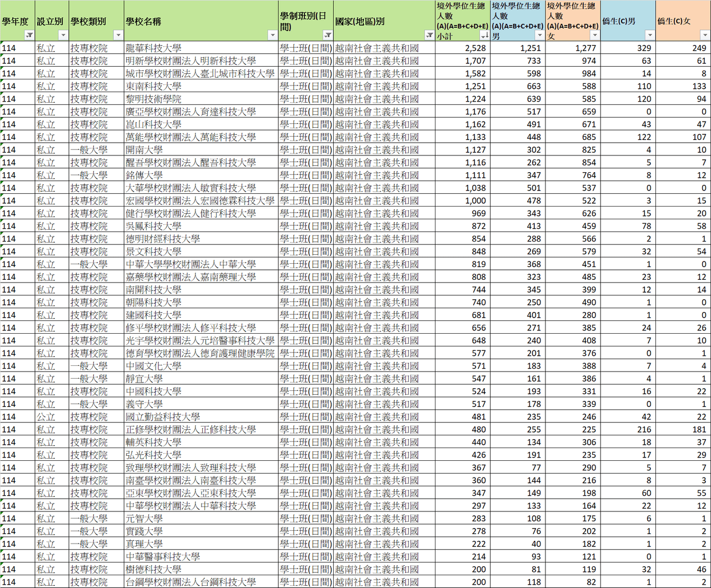
Task: Open the 僑生(C)女 filter dropdown
Action: pyautogui.click(x=705, y=36)
